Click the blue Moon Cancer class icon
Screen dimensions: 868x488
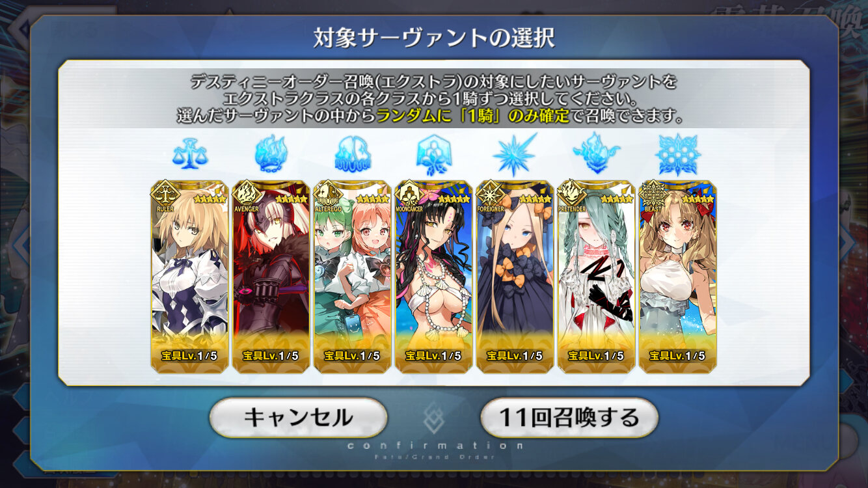(x=433, y=155)
